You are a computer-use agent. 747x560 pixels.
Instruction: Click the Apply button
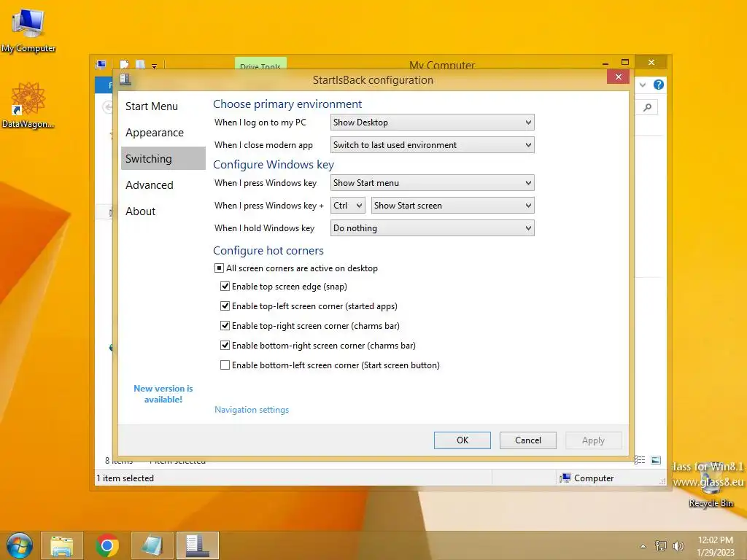coord(593,440)
